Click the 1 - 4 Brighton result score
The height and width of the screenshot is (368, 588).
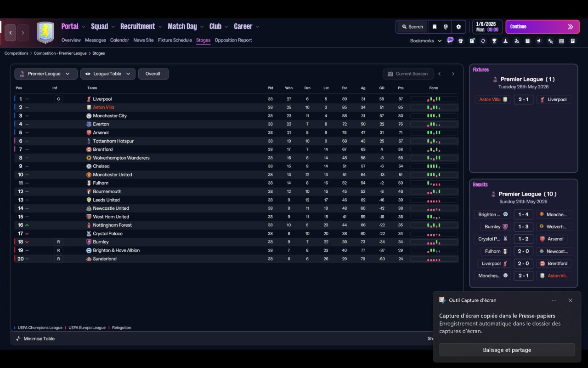click(523, 214)
